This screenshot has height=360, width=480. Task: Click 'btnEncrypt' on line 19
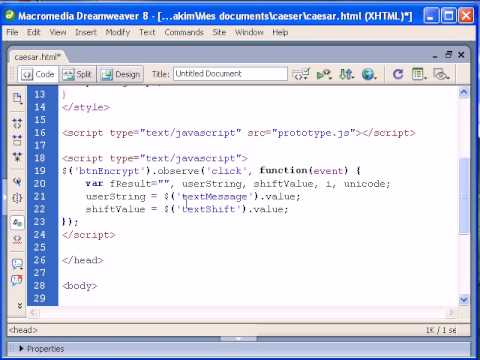point(109,171)
